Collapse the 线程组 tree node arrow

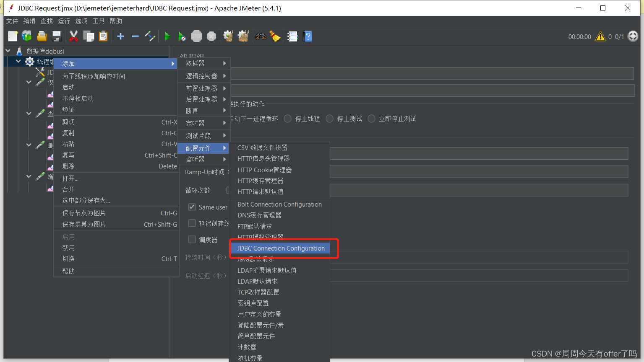[18, 61]
